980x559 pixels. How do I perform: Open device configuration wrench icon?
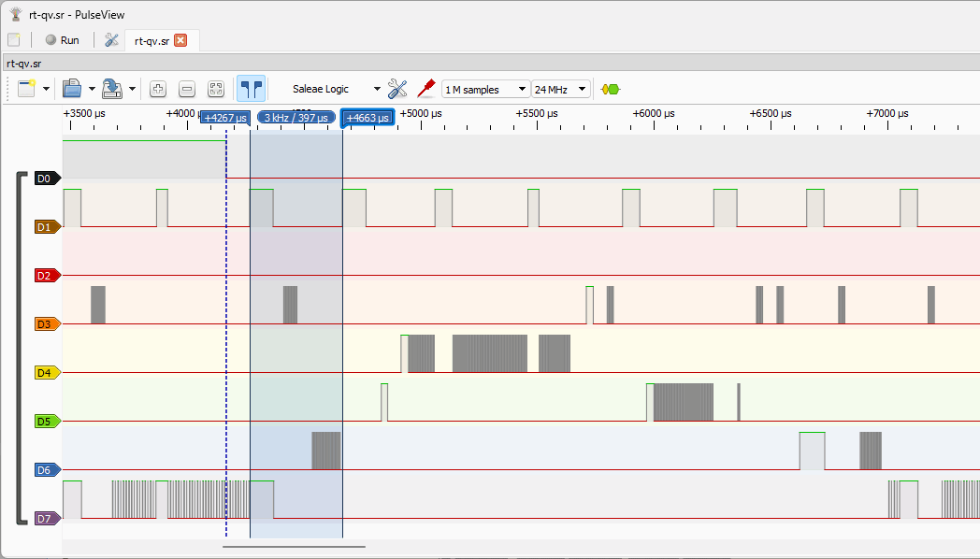click(397, 89)
